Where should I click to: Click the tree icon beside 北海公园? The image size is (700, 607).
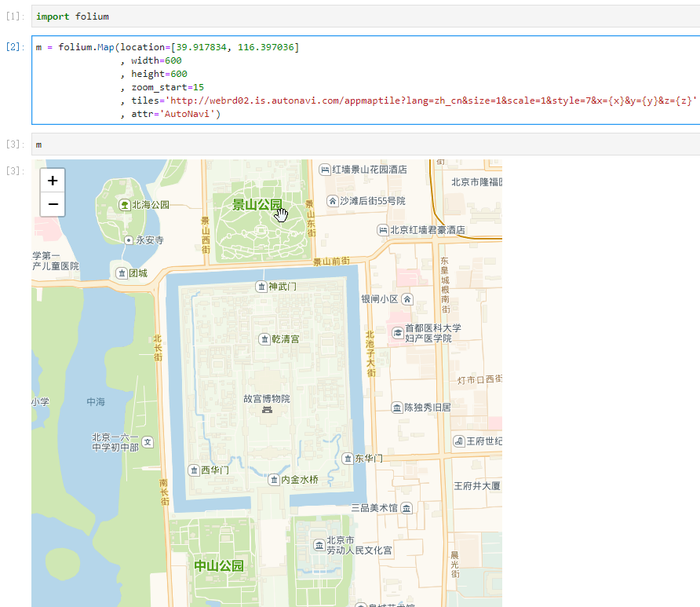click(x=124, y=205)
